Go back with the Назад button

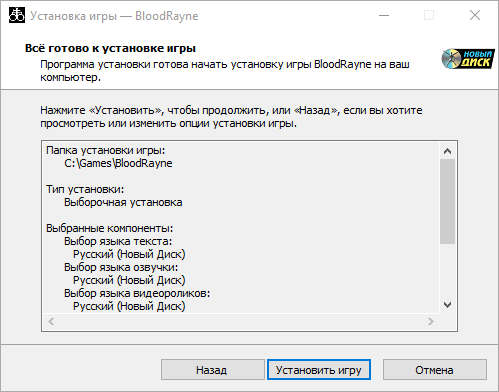[213, 370]
